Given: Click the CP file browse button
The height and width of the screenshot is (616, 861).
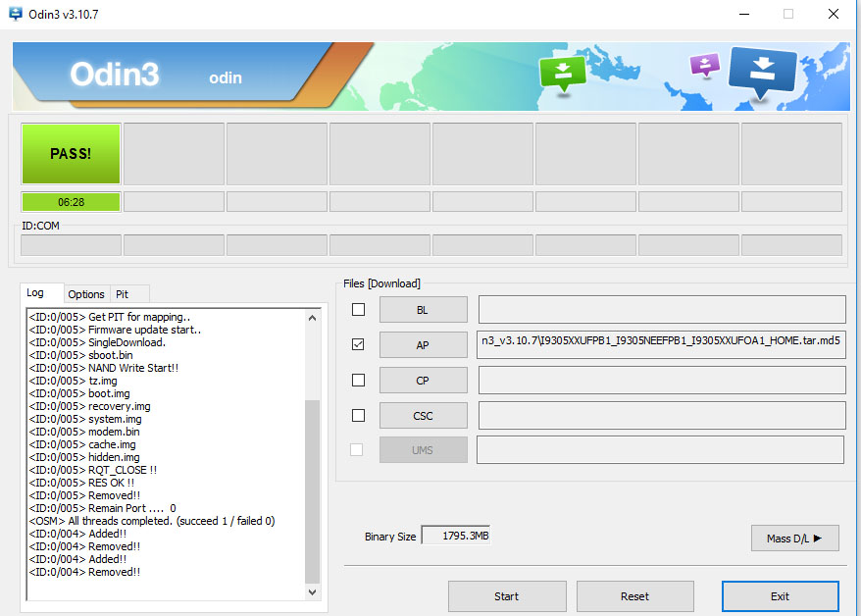Looking at the screenshot, I should (424, 380).
